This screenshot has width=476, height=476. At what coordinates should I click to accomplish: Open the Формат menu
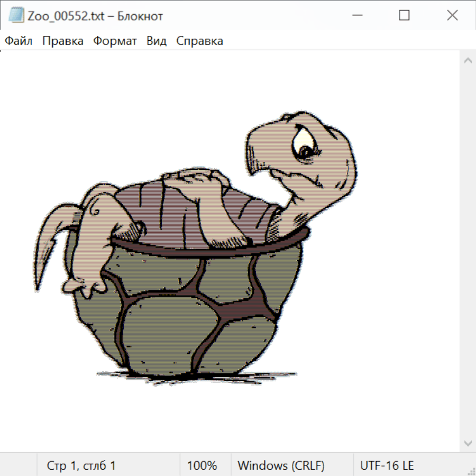tap(115, 41)
